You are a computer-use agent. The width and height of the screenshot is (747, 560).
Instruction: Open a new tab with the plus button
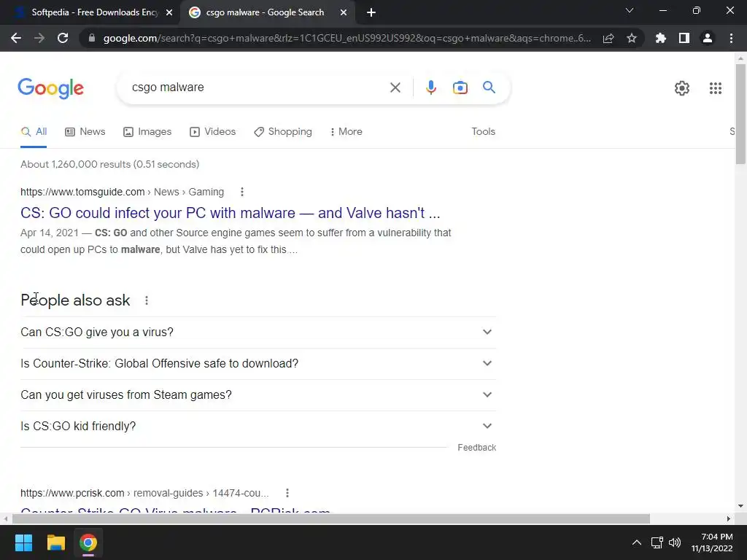[371, 12]
